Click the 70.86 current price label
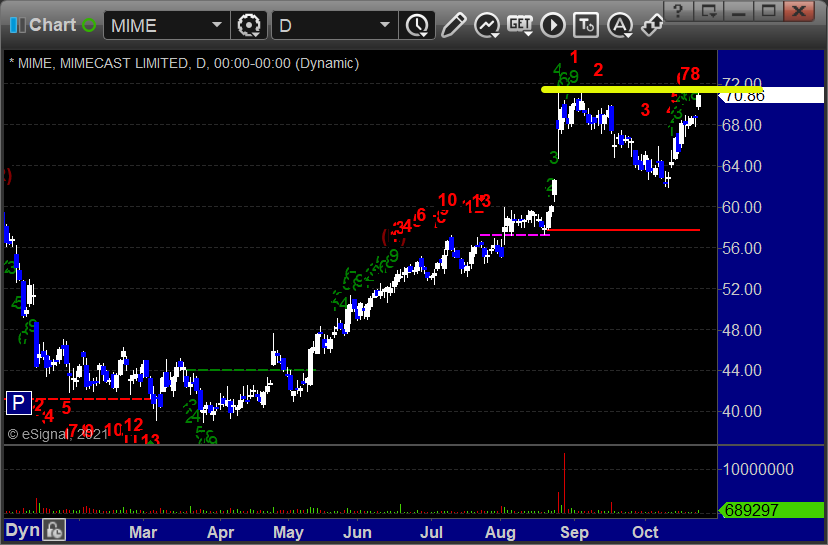This screenshot has height=545, width=828. tap(773, 96)
